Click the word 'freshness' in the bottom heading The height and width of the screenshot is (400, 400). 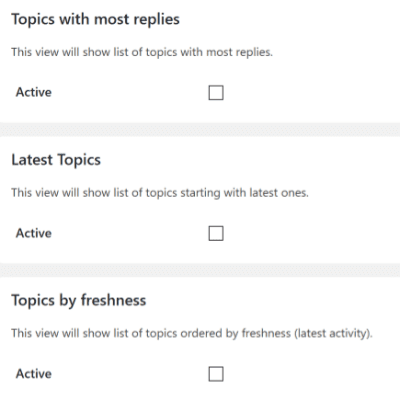[x=113, y=300]
